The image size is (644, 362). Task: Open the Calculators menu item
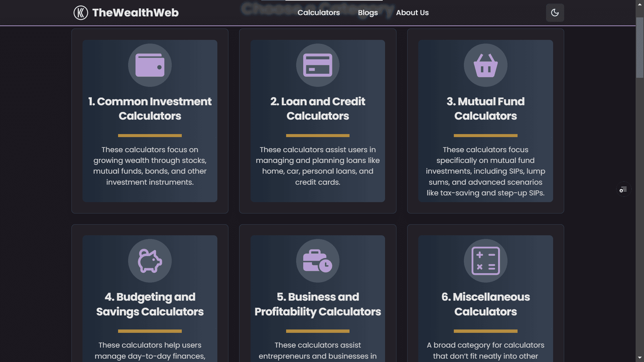pos(319,13)
